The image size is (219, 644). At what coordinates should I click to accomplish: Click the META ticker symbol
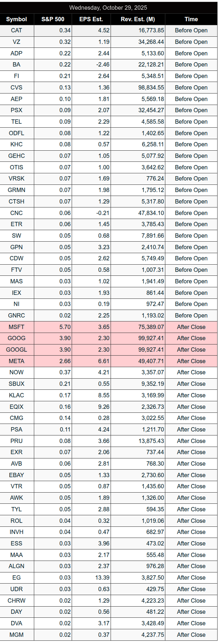17,361
